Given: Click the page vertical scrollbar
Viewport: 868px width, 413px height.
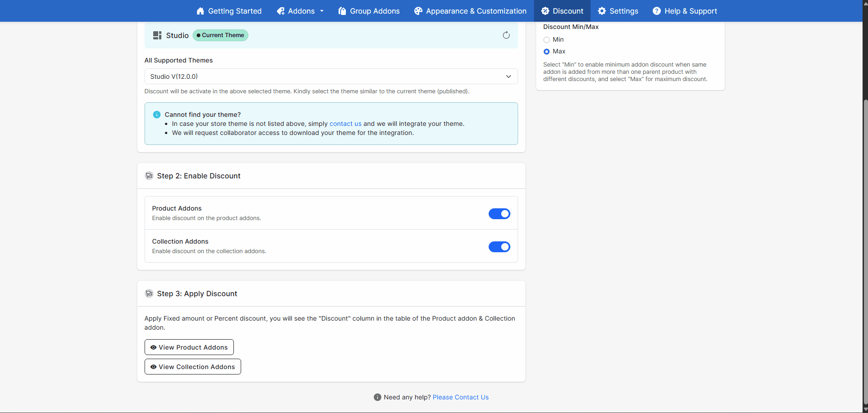Looking at the screenshot, I should pos(865,226).
